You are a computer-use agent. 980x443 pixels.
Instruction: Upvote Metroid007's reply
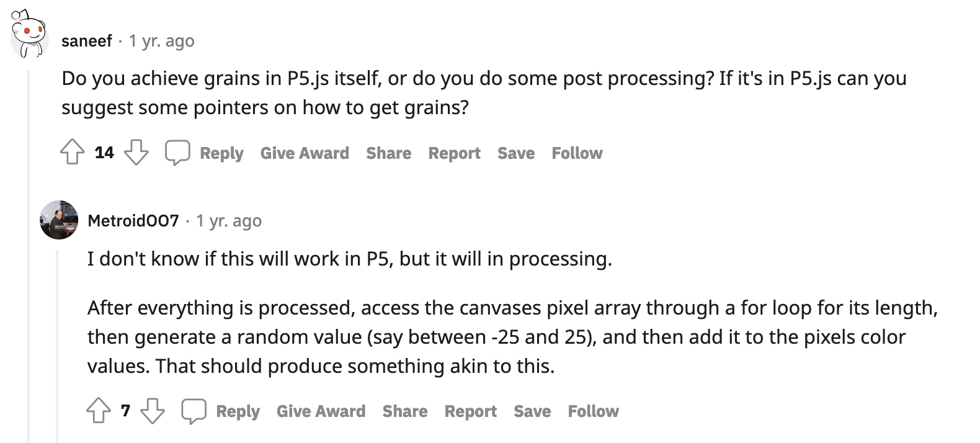coord(99,411)
